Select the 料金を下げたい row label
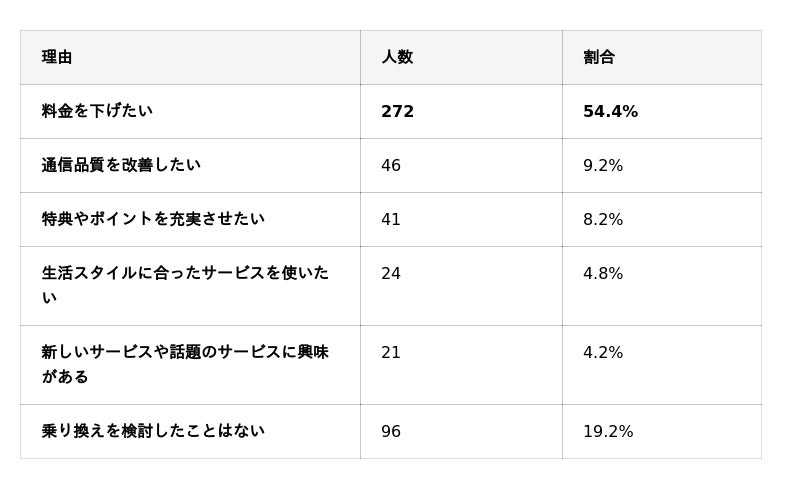Image resolution: width=800 pixels, height=489 pixels. click(x=97, y=111)
